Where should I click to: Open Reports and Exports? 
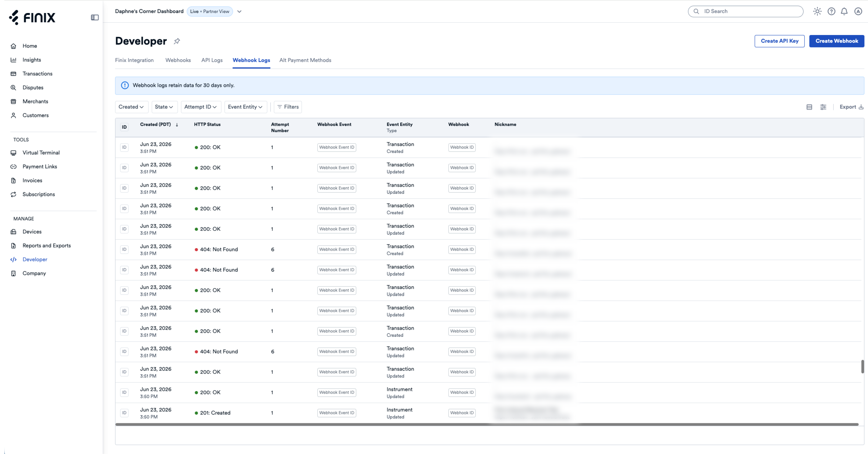coord(46,245)
